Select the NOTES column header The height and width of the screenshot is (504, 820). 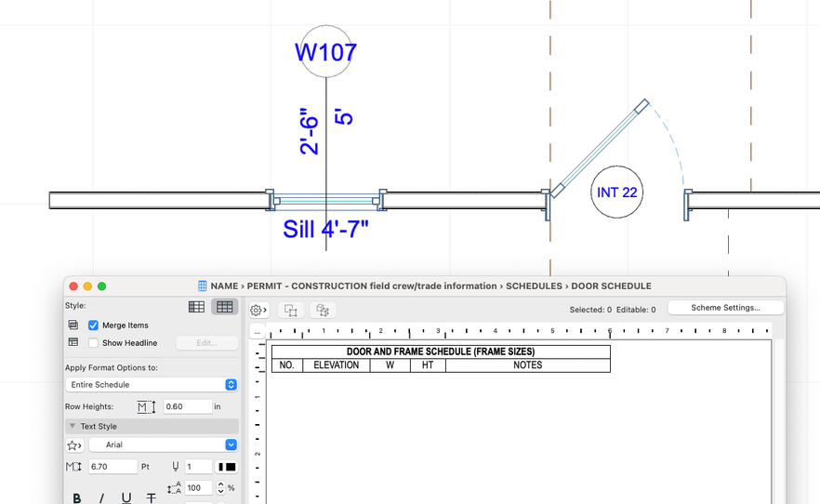(528, 365)
